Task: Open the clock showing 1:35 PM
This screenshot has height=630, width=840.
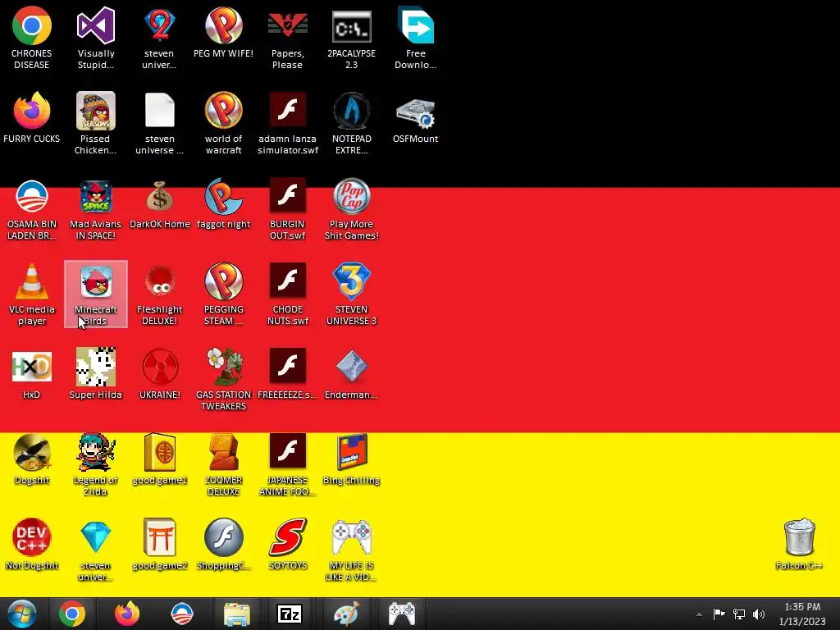Action: click(802, 614)
